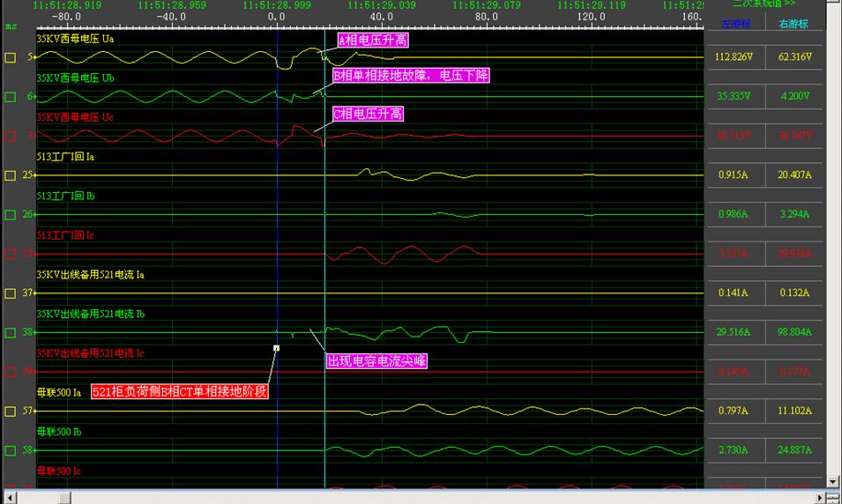This screenshot has width=842, height=504.
Task: Click the C相电压升高 annotation label
Action: pyautogui.click(x=368, y=114)
